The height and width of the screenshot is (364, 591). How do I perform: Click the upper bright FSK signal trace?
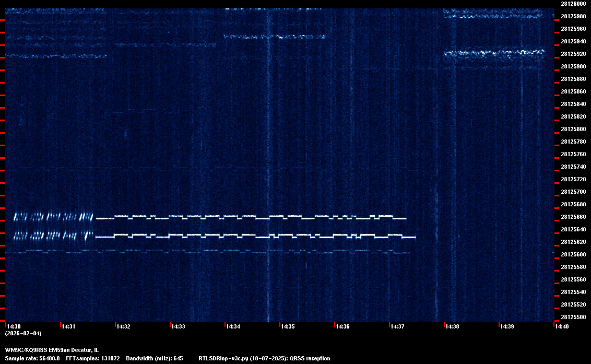[x=251, y=217]
